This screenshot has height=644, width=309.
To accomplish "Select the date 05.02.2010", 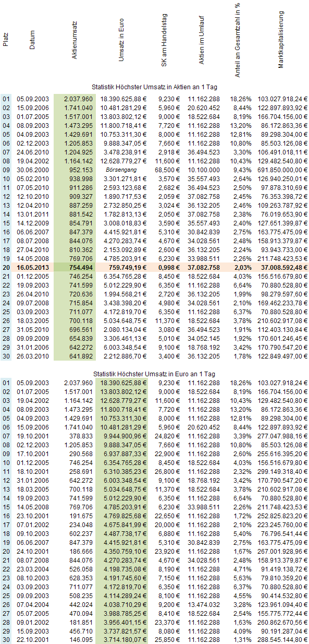I will [x=33, y=180].
